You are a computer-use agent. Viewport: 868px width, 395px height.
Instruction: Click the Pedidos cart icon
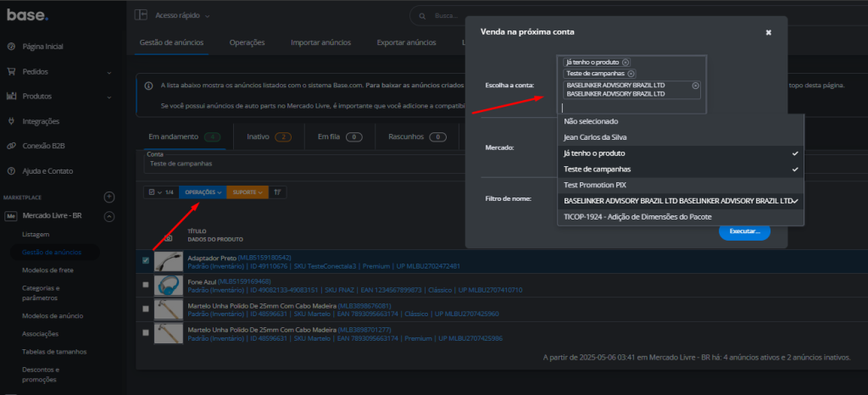point(11,71)
